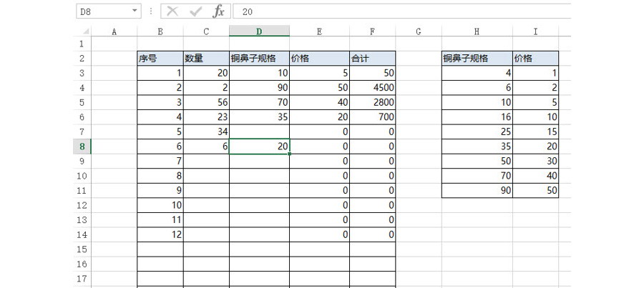The height and width of the screenshot is (288, 644).
Task: Select row 1 header
Action: pos(82,44)
